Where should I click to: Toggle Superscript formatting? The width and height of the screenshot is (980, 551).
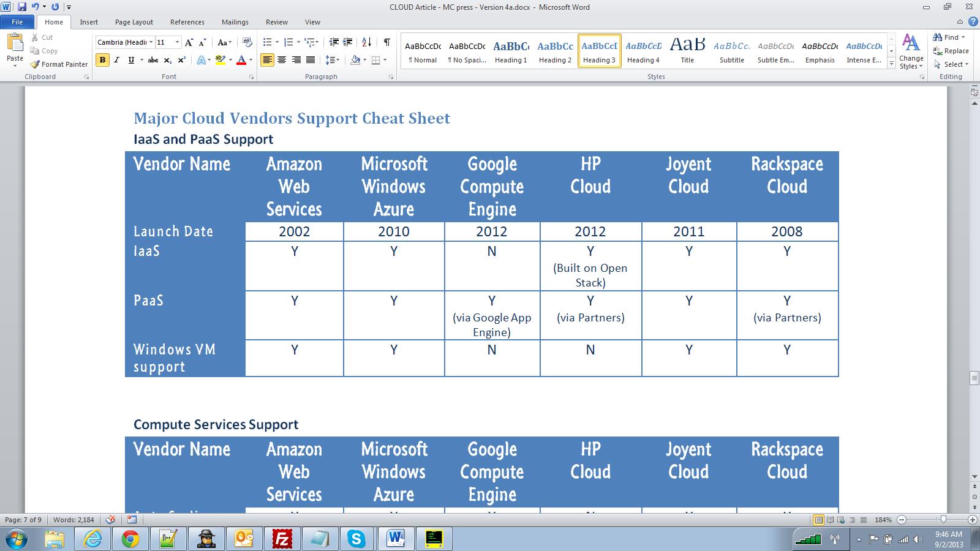point(181,60)
